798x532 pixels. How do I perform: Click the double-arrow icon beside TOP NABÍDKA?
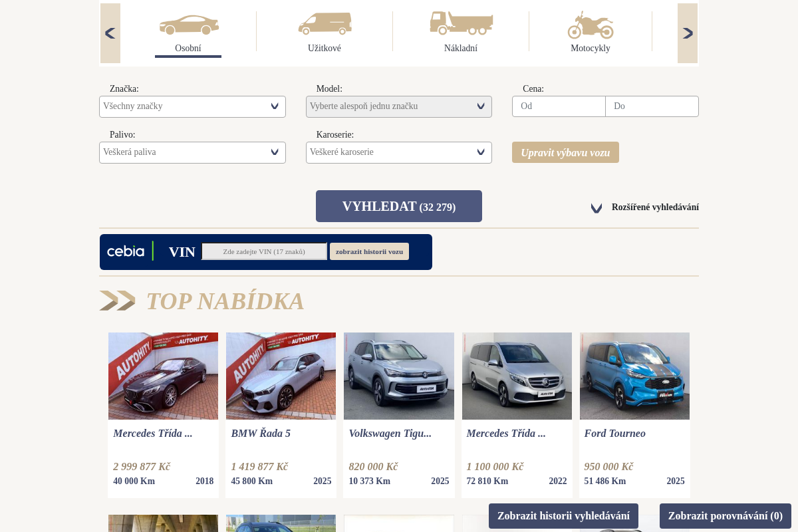click(118, 301)
